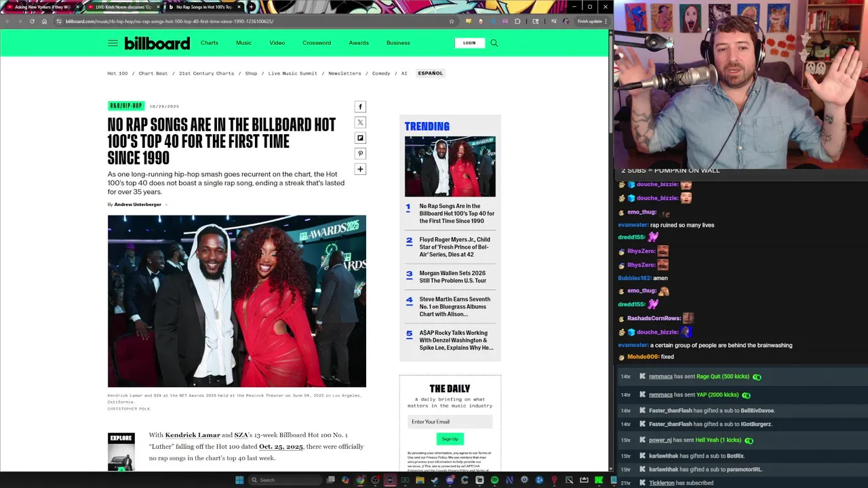Open the Windows Start menu

pyautogui.click(x=239, y=480)
